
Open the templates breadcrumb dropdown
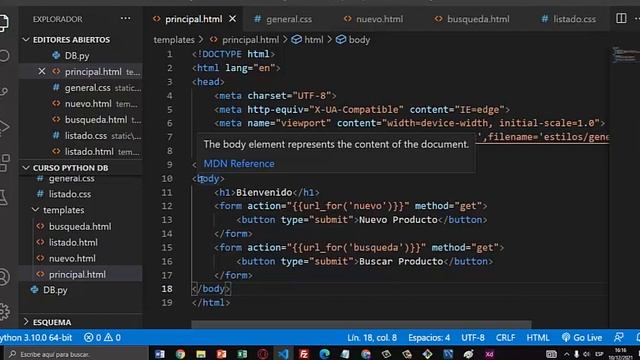click(174, 40)
